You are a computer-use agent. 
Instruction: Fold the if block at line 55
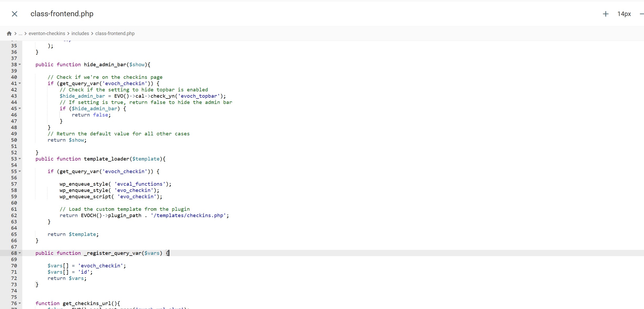pyautogui.click(x=20, y=171)
